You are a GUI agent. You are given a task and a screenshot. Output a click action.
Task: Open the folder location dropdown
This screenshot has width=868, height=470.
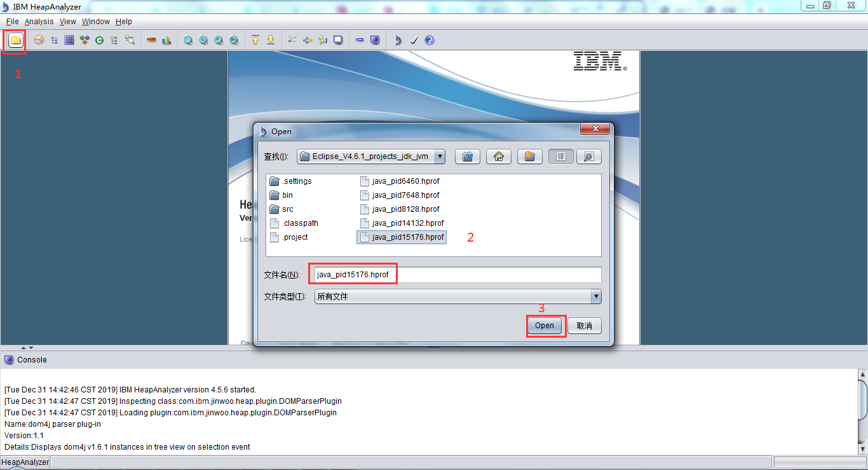pyautogui.click(x=440, y=156)
